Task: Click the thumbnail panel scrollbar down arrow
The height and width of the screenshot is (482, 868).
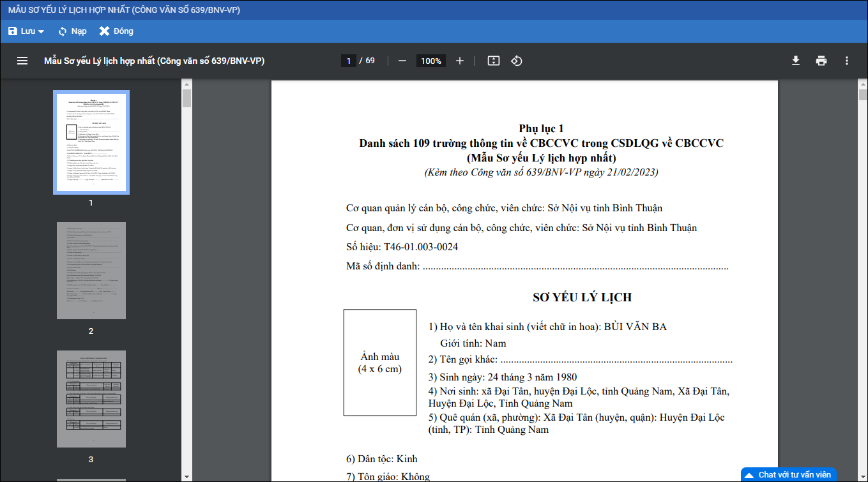Action: point(187,476)
